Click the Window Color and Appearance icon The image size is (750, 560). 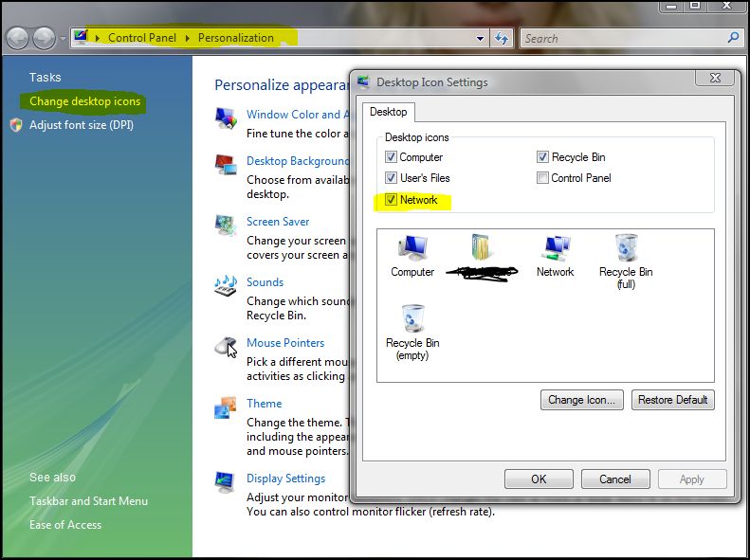[x=226, y=118]
